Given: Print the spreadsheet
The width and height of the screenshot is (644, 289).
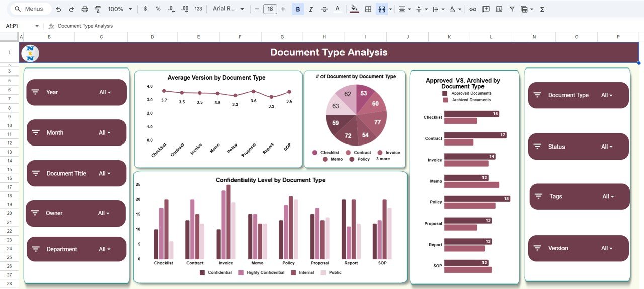Looking at the screenshot, I should click(x=85, y=9).
